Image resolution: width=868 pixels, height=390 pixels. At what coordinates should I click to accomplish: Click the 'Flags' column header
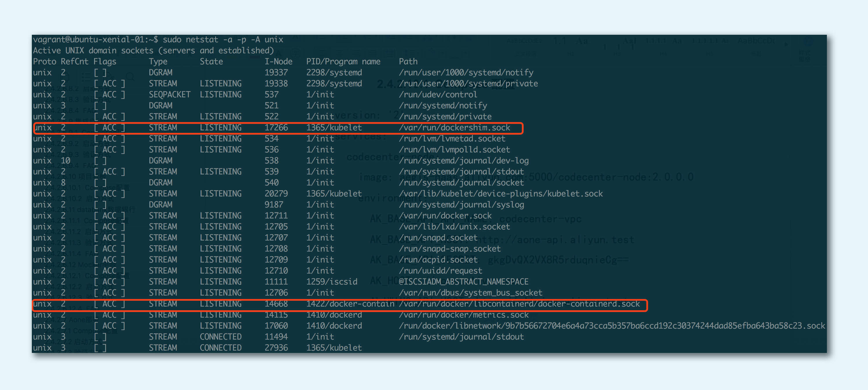pyautogui.click(x=105, y=62)
